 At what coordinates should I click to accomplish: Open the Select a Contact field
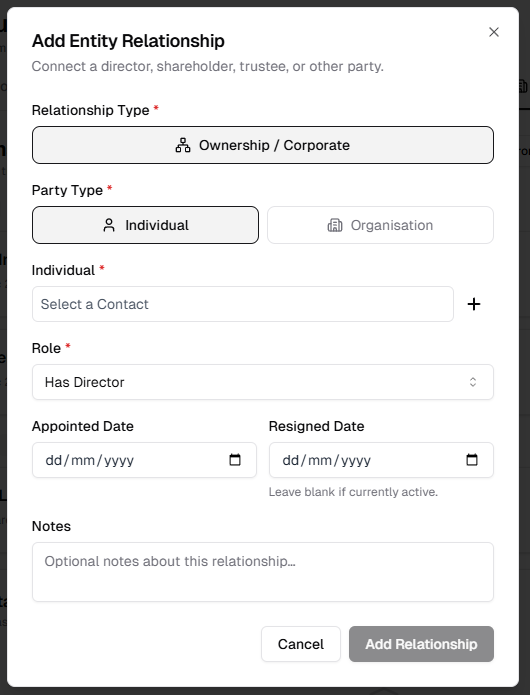(x=243, y=304)
